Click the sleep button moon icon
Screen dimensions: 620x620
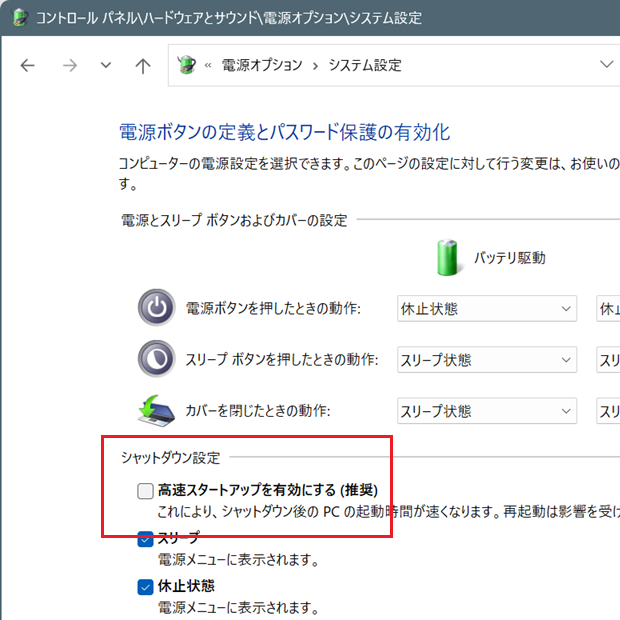click(156, 360)
